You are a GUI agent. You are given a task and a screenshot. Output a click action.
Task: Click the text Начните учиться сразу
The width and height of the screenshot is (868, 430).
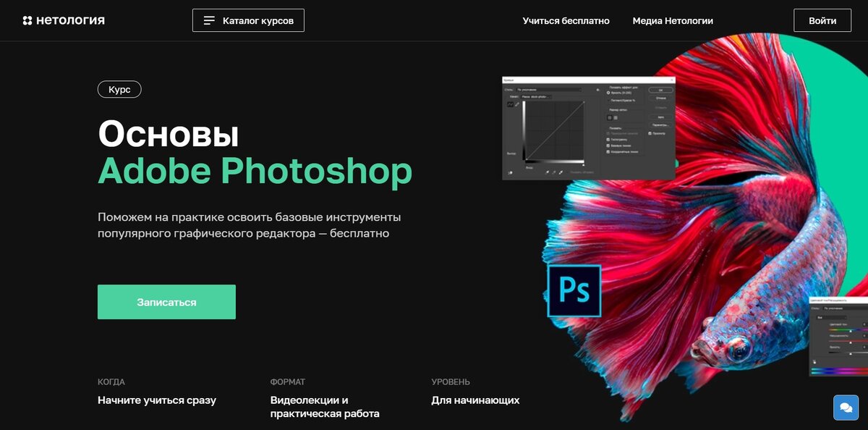tap(157, 400)
